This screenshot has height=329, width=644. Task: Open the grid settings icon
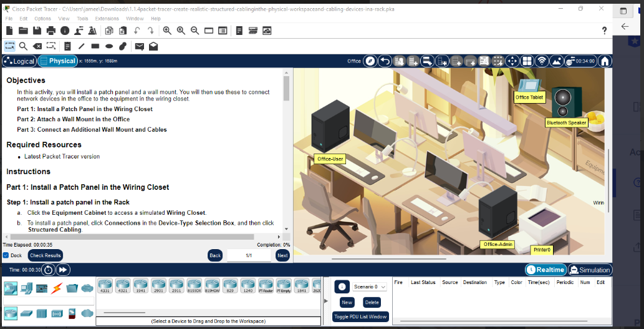(x=527, y=61)
